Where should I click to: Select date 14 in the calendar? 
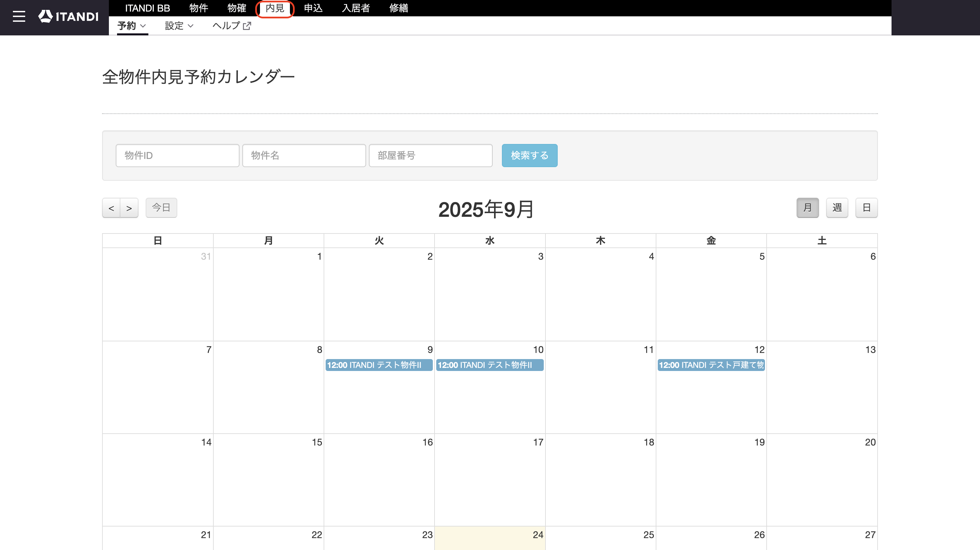click(x=206, y=442)
